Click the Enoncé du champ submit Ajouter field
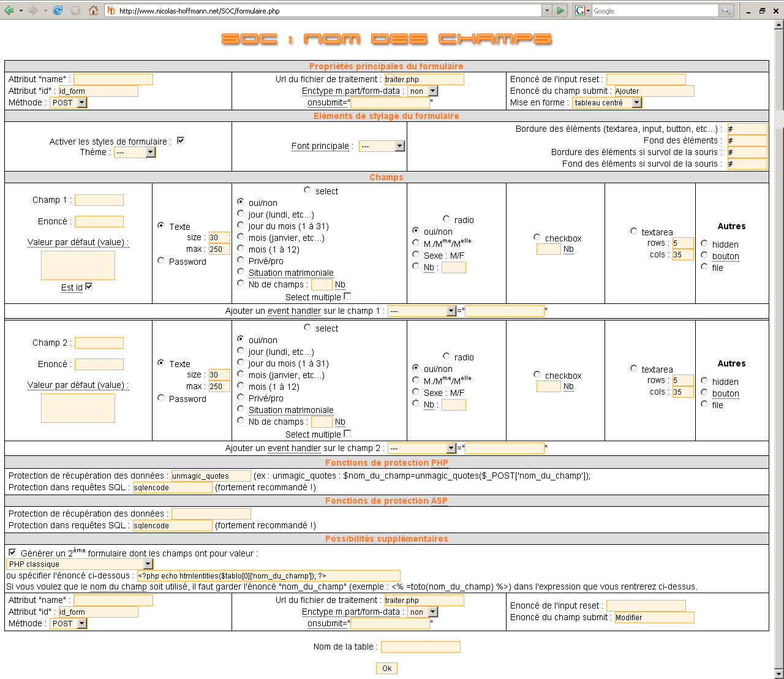This screenshot has height=679, width=784. 654,91
